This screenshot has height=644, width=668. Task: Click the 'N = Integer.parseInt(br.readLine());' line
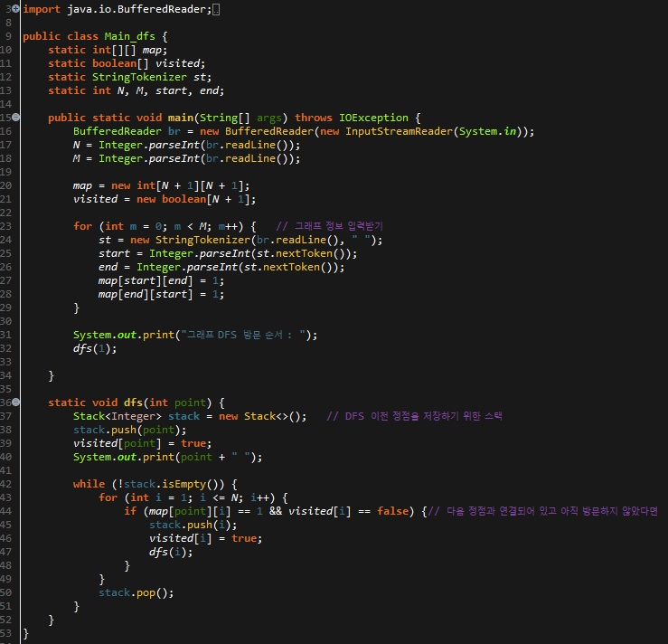tap(186, 145)
